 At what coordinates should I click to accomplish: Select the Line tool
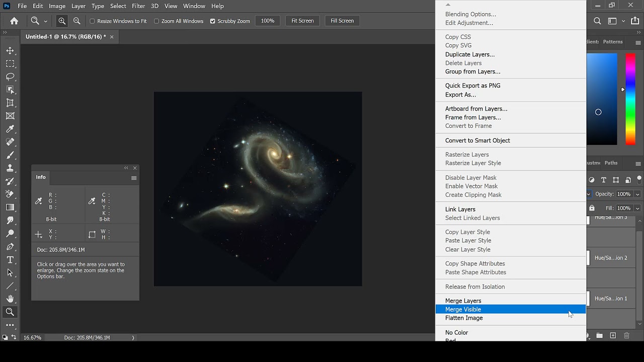(10, 286)
